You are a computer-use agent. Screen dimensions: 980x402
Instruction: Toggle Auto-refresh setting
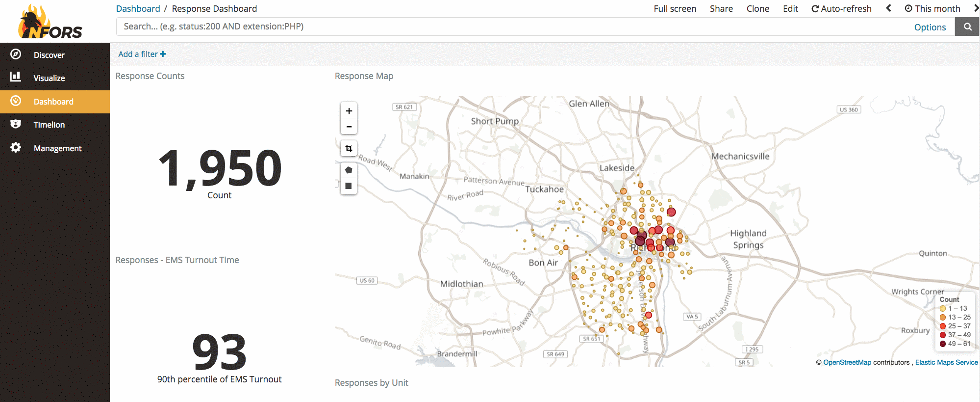point(841,9)
